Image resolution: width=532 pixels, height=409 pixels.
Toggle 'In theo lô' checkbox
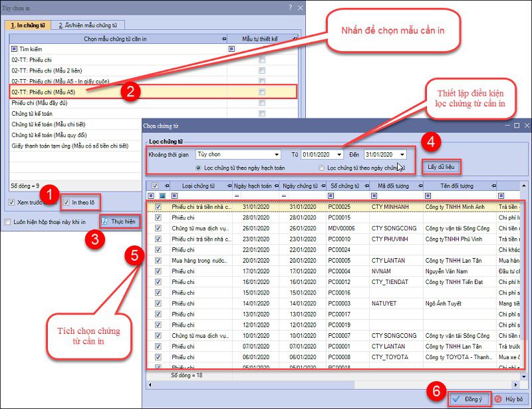pyautogui.click(x=66, y=203)
